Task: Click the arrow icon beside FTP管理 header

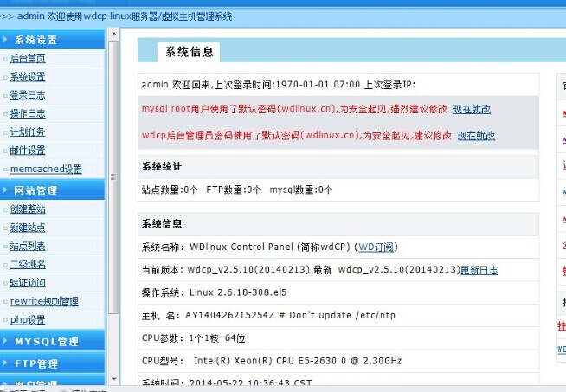Action: pos(6,363)
